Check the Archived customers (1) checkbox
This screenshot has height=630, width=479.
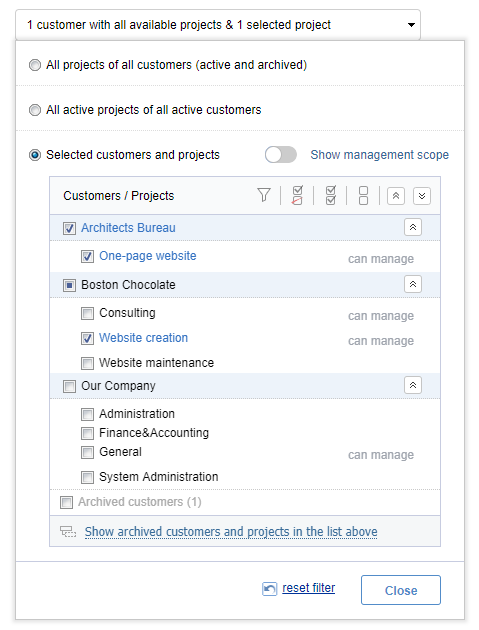point(66,502)
